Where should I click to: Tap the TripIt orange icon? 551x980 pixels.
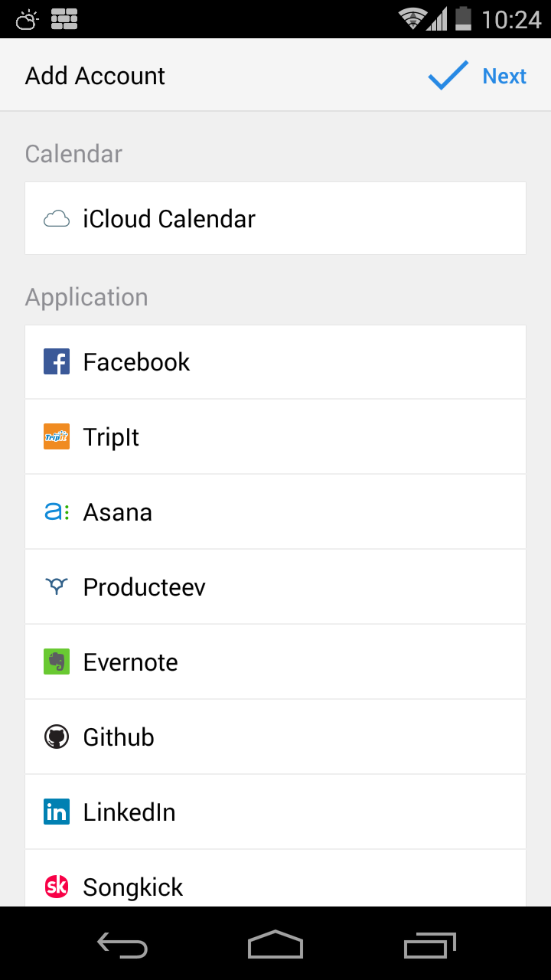point(57,436)
